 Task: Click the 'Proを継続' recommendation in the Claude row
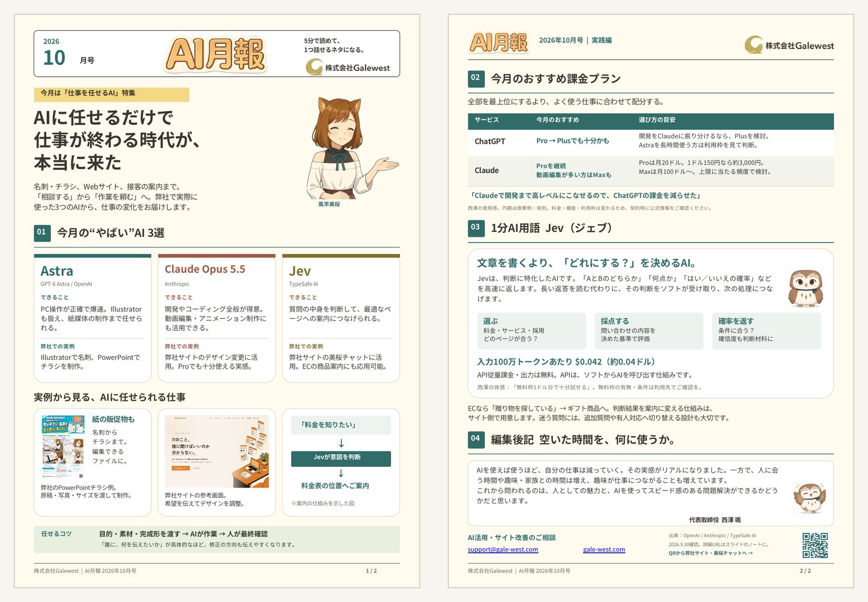[x=551, y=166]
